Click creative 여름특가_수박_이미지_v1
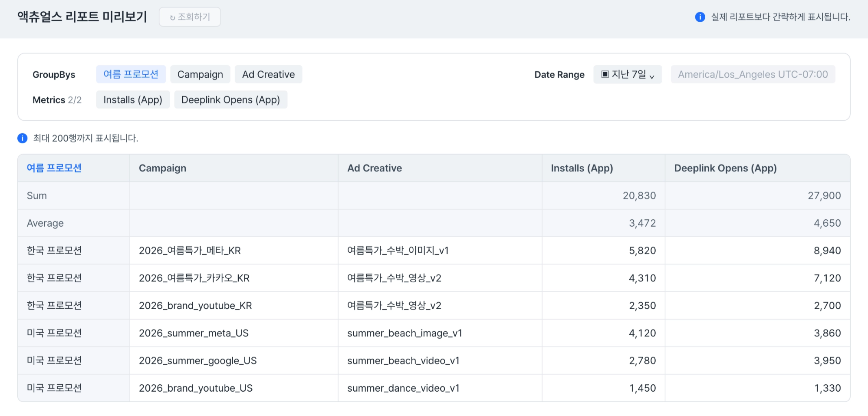The image size is (868, 416). 398,251
